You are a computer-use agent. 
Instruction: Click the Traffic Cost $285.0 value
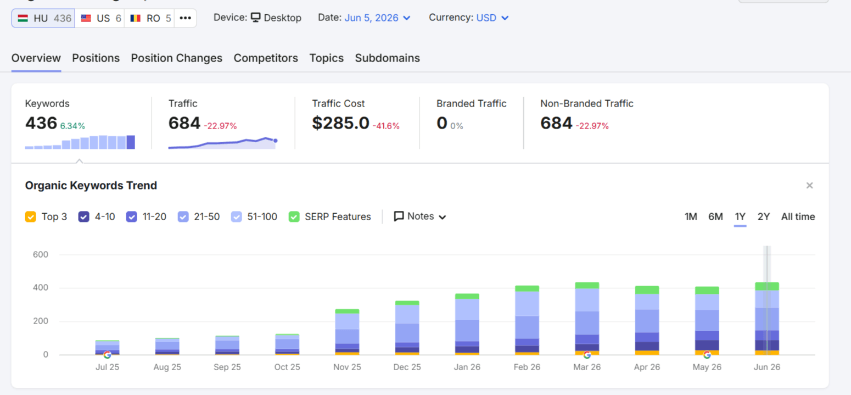pyautogui.click(x=340, y=123)
